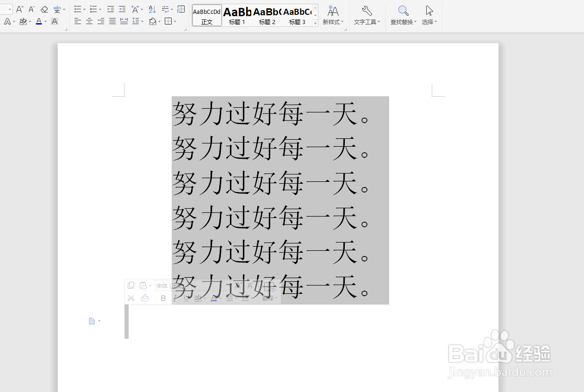
Task: Expand the full styles gallery list
Action: (316, 23)
